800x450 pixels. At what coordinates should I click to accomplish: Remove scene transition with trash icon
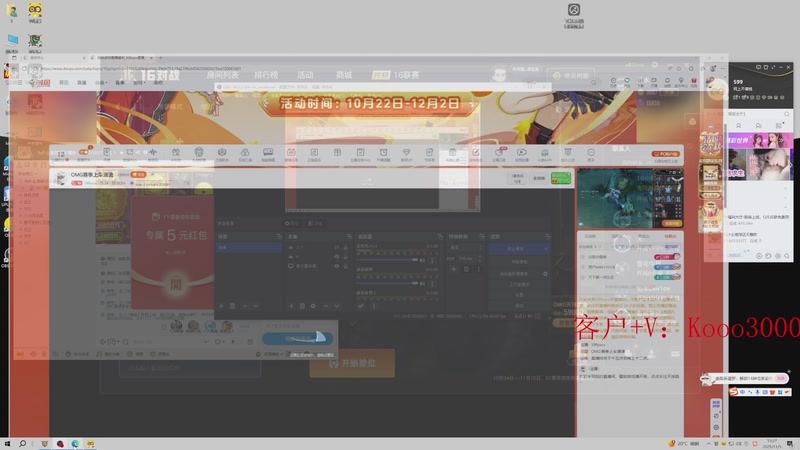click(x=466, y=269)
